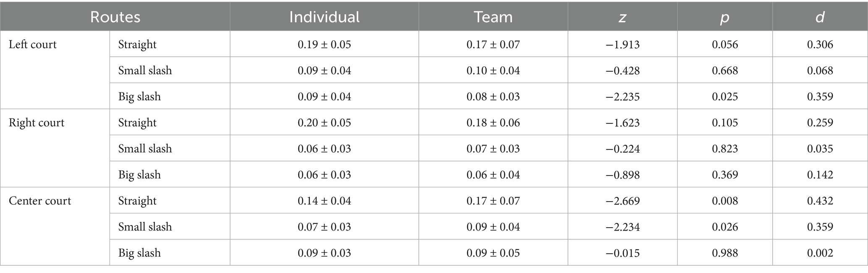Select the Left court row label

[33, 45]
